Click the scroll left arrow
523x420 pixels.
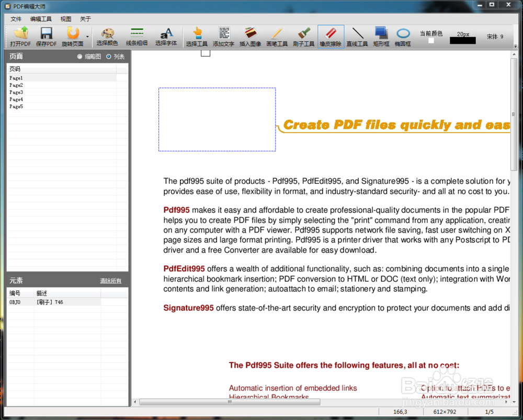click(x=135, y=402)
